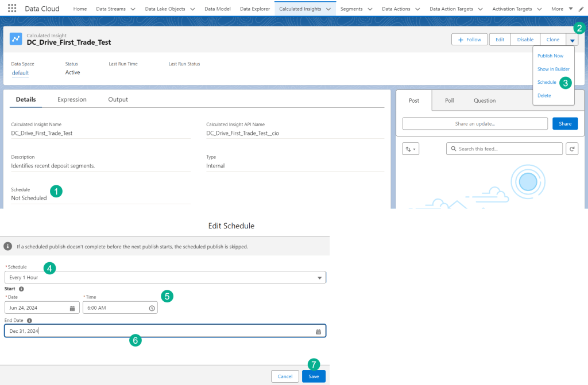Save the edited schedule
This screenshot has height=385, width=588.
[x=314, y=376]
